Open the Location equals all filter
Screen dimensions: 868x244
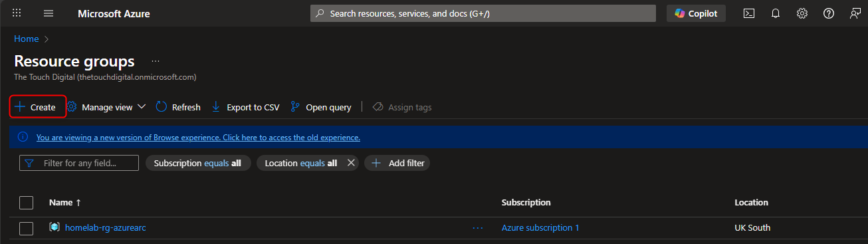click(x=300, y=163)
